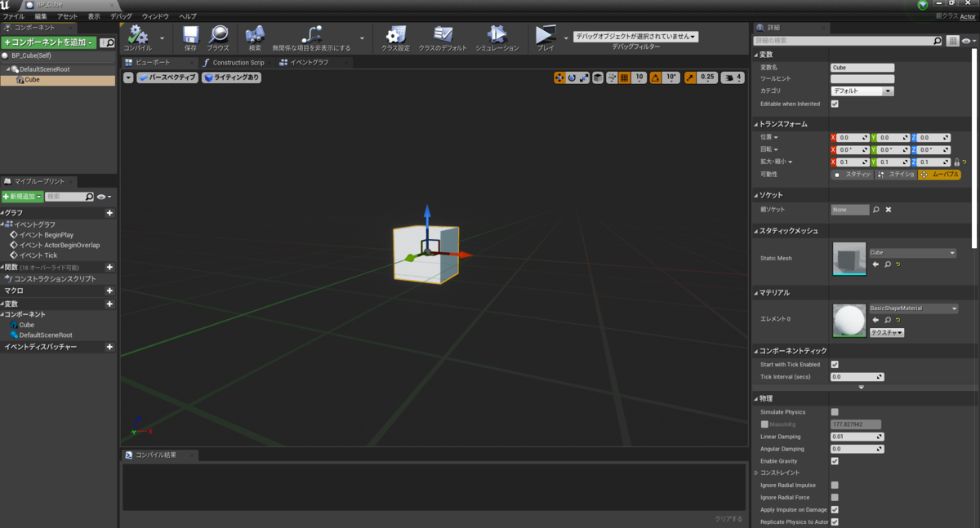This screenshot has height=528, width=980.
Task: Click the green Add Component button
Action: pos(48,42)
